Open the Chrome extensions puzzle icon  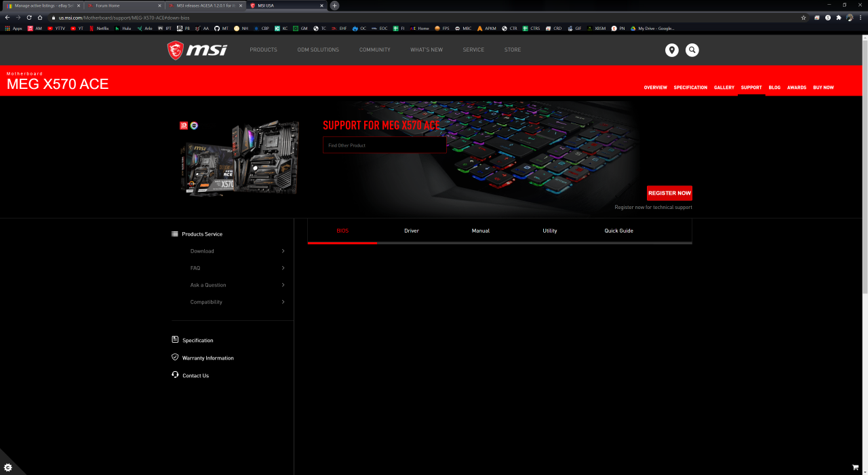tap(839, 18)
